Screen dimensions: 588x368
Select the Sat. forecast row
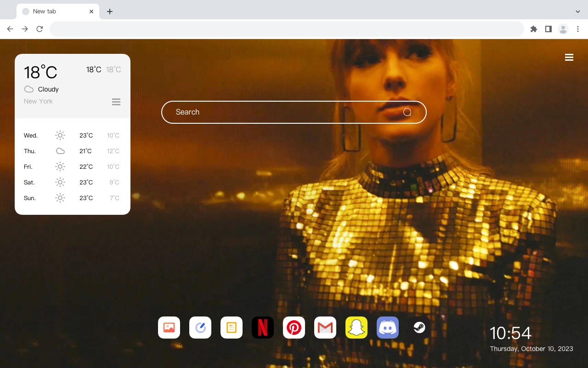(x=73, y=182)
